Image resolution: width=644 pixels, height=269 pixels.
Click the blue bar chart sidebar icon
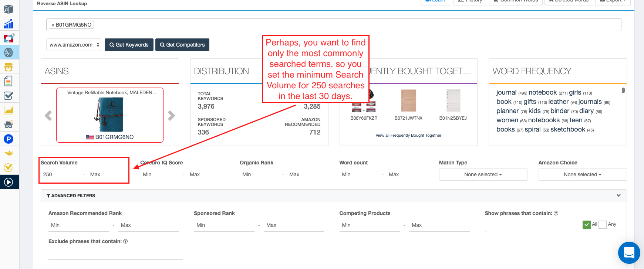(9, 24)
